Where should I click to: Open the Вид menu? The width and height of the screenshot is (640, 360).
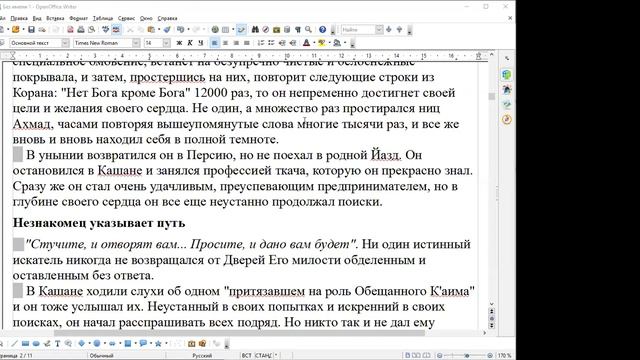[x=37, y=18]
